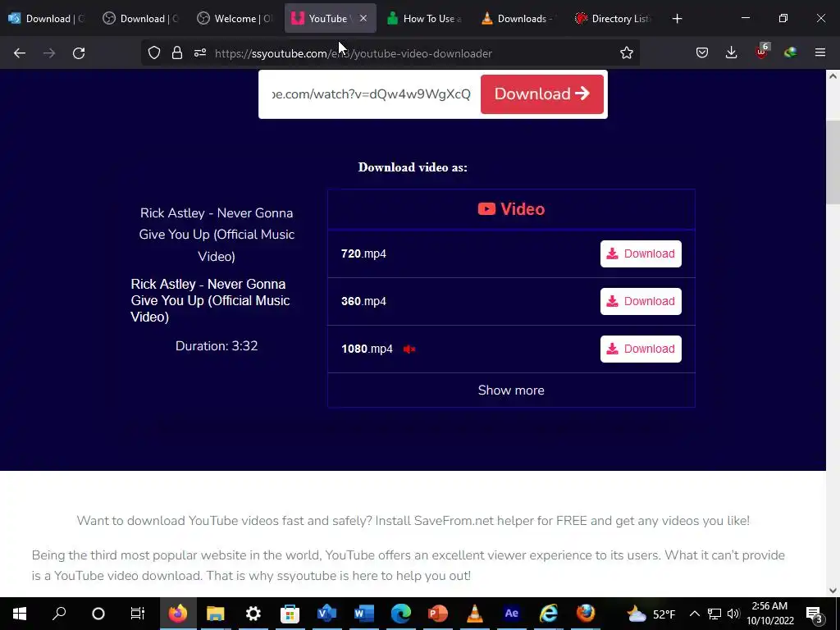The image size is (840, 630).
Task: Click the red YouTube Video header icon
Action: coord(486,209)
